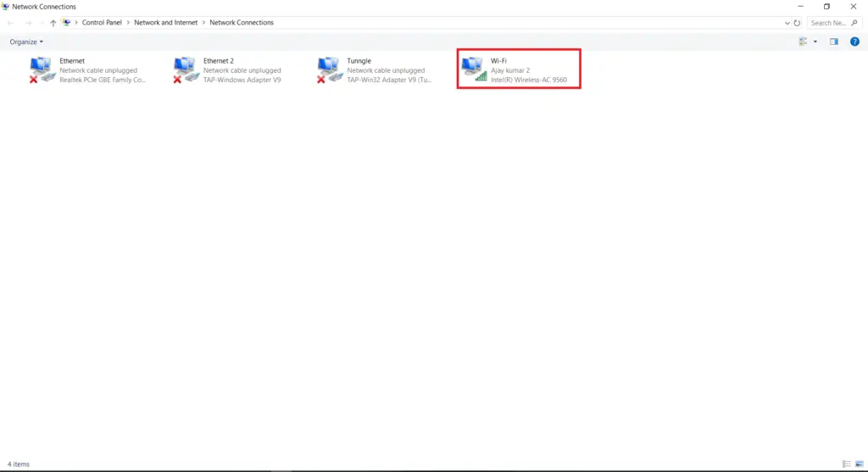
Task: Click the Forward navigation arrow
Action: (29, 23)
